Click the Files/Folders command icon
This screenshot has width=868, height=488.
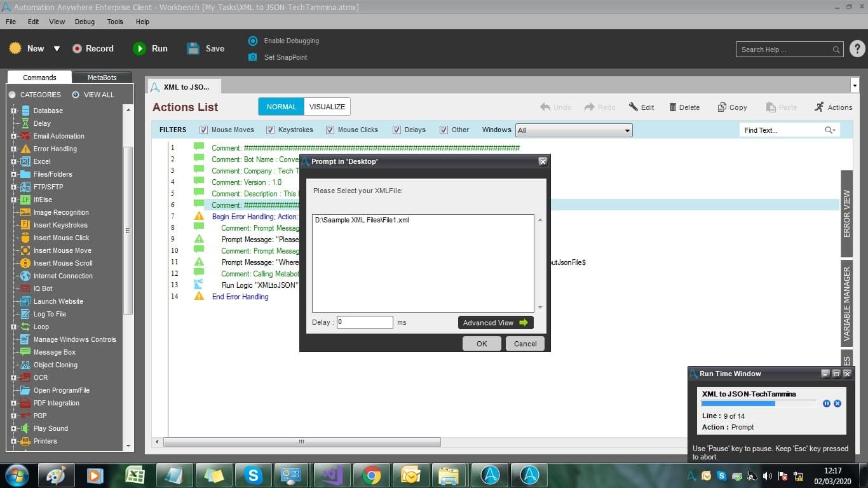coord(25,174)
